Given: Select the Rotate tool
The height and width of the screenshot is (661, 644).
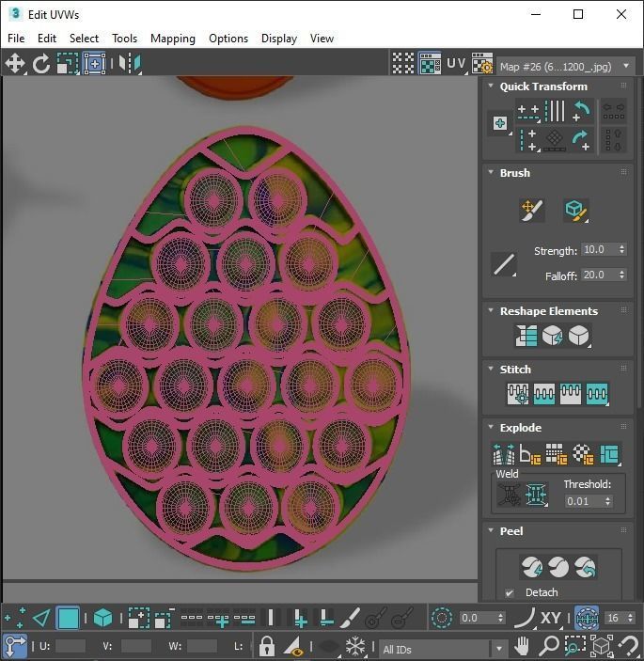Looking at the screenshot, I should pos(41,64).
